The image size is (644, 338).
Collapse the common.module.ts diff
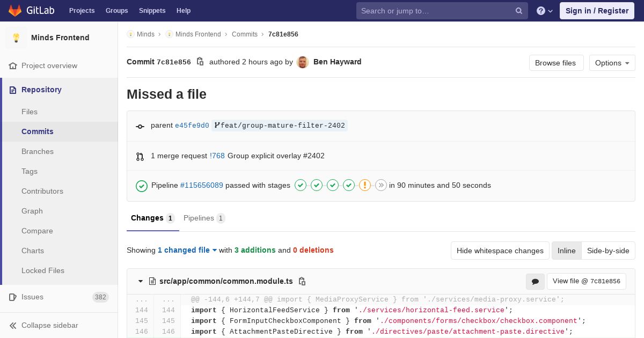tap(141, 281)
